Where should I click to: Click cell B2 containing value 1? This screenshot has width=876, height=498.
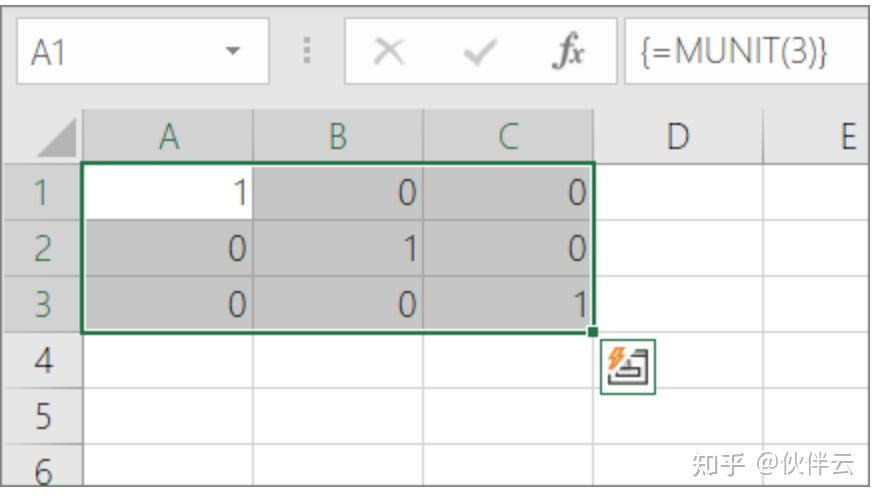click(338, 248)
